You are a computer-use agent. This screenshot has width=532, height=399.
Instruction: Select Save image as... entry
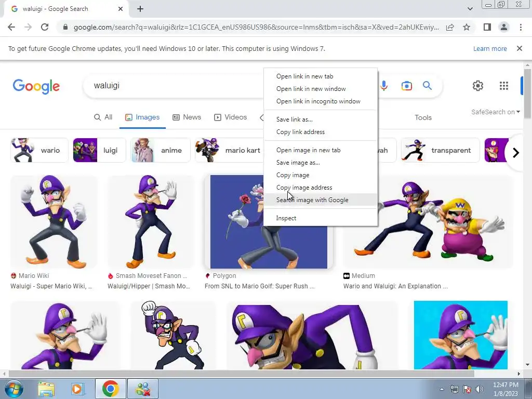point(321,163)
